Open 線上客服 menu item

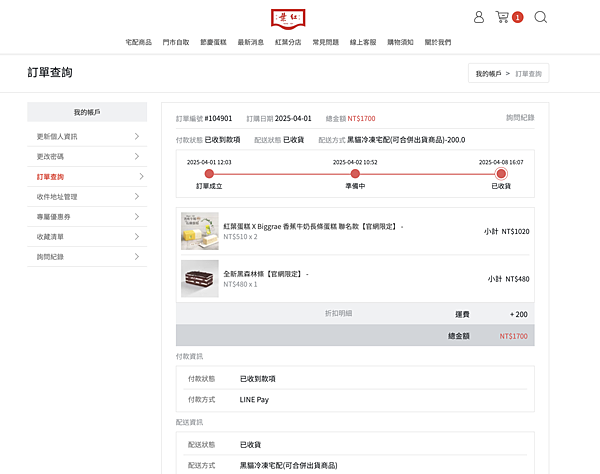(x=363, y=42)
